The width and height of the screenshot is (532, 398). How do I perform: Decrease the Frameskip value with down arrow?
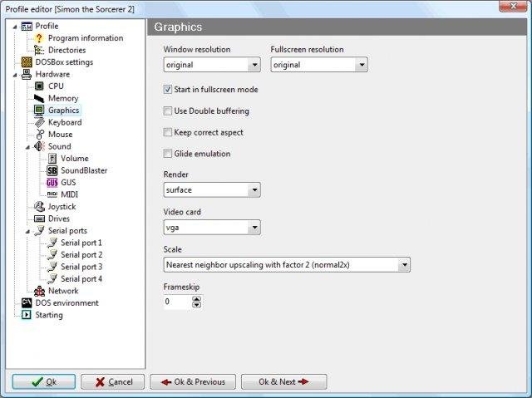coord(196,304)
